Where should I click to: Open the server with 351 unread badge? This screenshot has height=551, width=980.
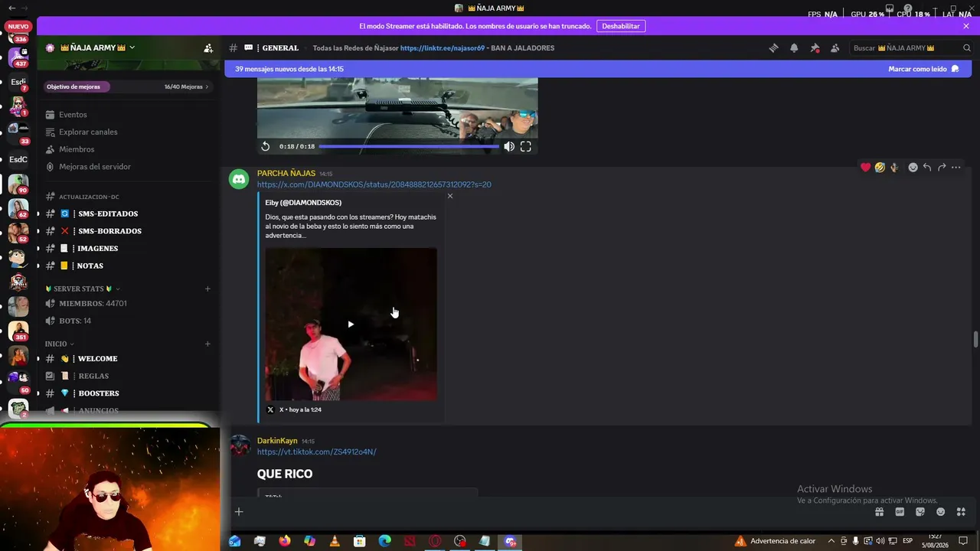pos(18,331)
